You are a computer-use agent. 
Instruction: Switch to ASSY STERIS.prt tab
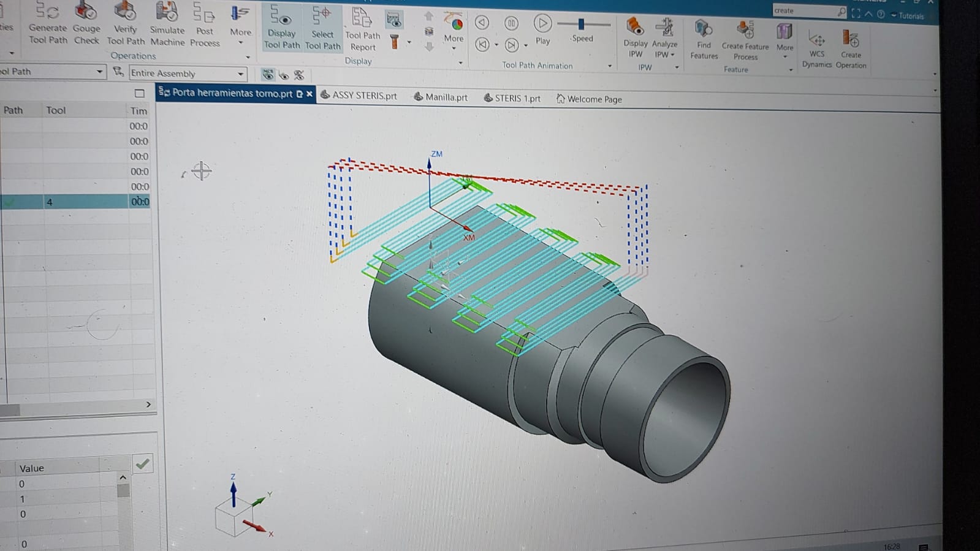pos(359,96)
